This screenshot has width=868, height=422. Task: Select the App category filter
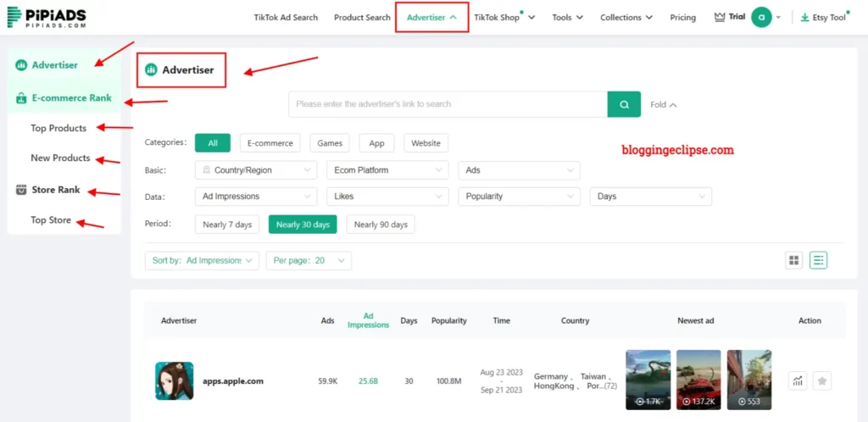(376, 142)
